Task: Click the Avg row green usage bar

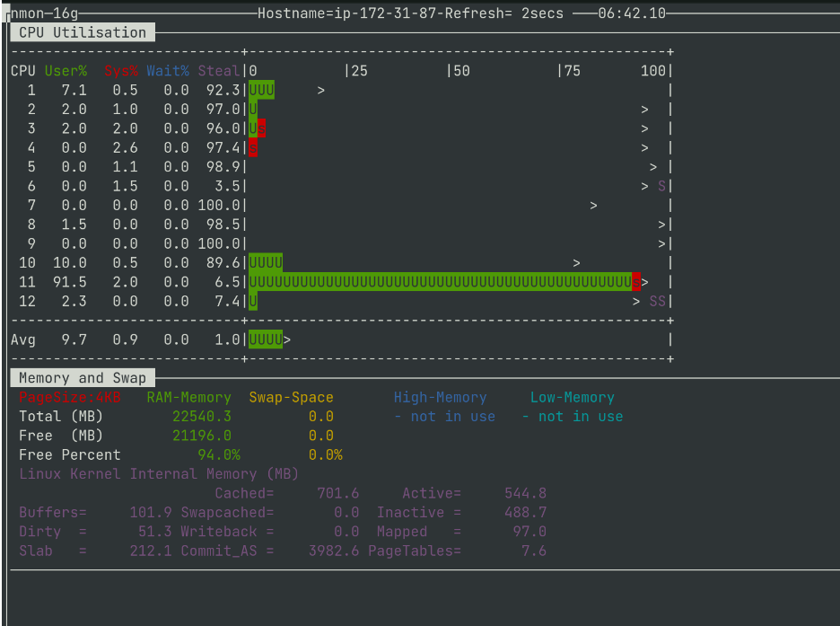Action: point(266,339)
